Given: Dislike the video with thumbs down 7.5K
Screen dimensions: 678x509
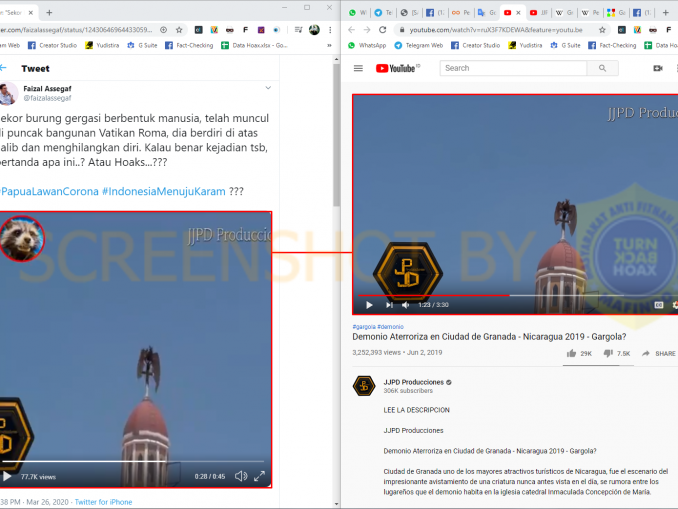Looking at the screenshot, I should [x=617, y=353].
